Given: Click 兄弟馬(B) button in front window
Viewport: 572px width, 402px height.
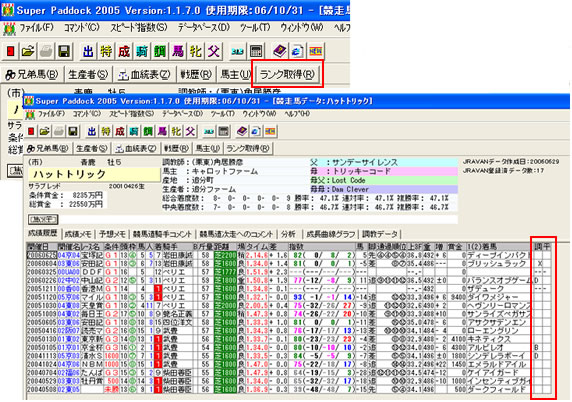Looking at the screenshot, I should pos(47,148).
